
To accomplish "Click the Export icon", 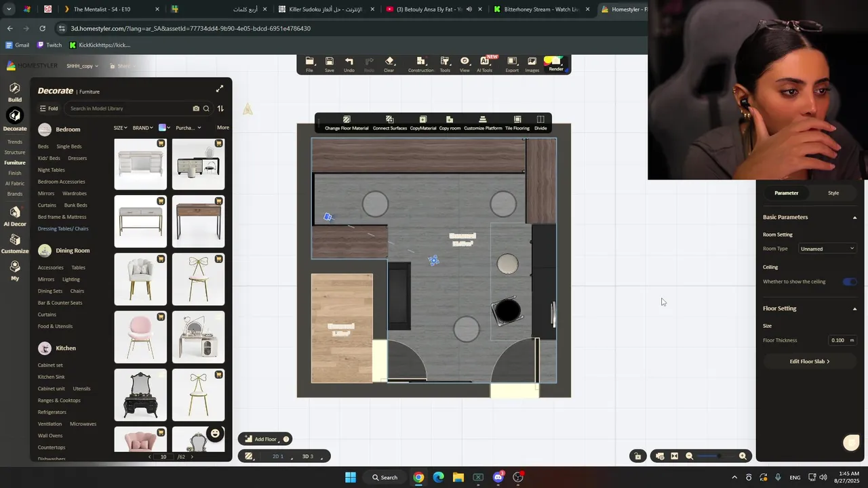I will tap(512, 64).
